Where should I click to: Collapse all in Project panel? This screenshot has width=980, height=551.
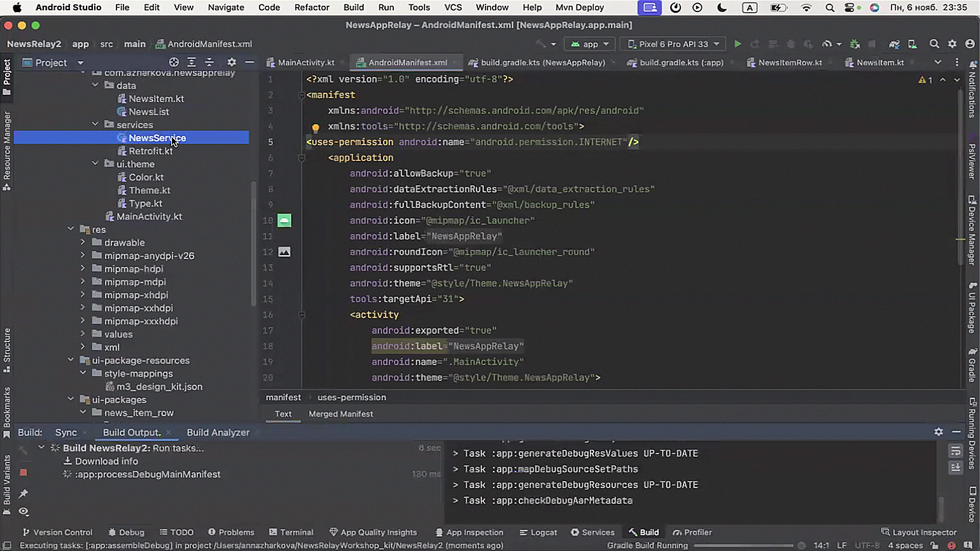click(209, 62)
